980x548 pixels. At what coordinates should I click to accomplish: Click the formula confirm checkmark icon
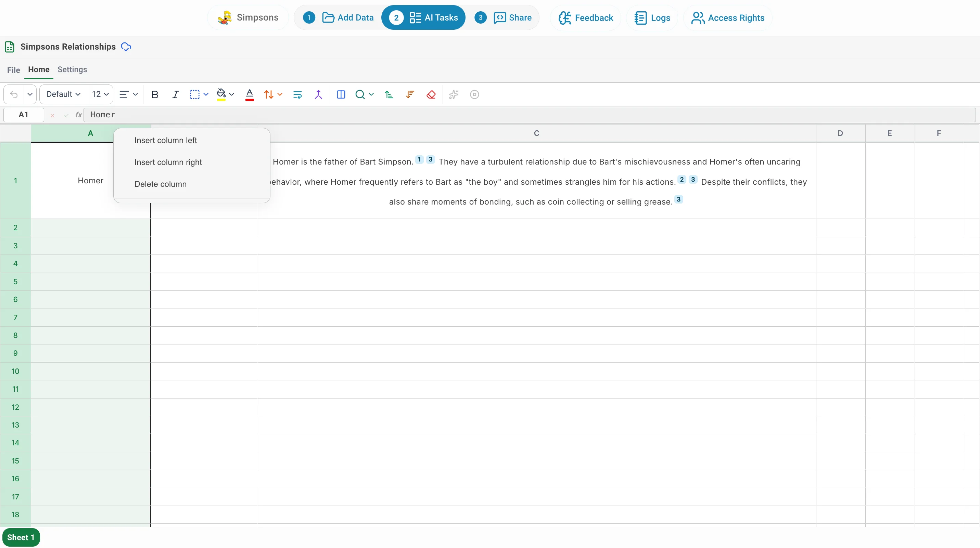[66, 115]
